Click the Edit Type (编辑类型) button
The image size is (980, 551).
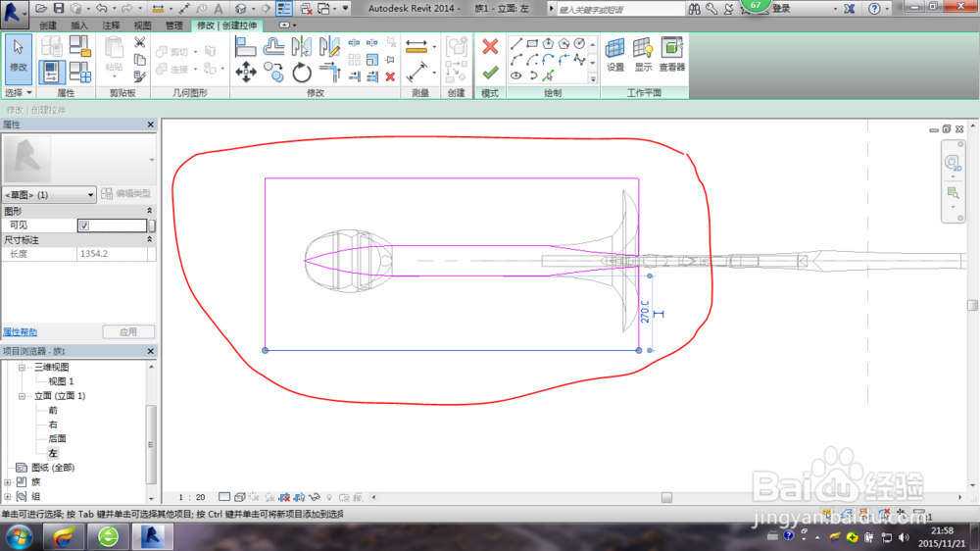[126, 194]
